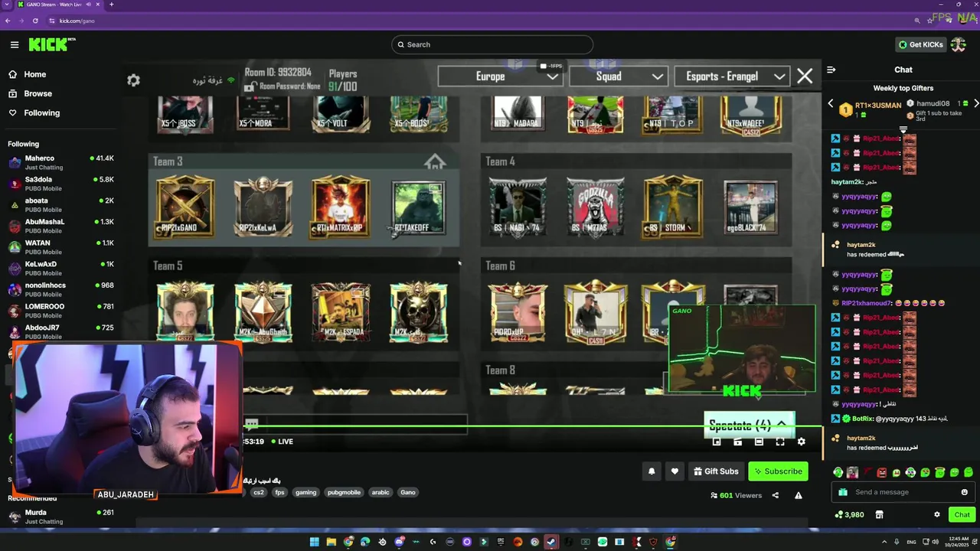Click RIP21xGANO player card
This screenshot has height=551, width=980.
coord(185,207)
